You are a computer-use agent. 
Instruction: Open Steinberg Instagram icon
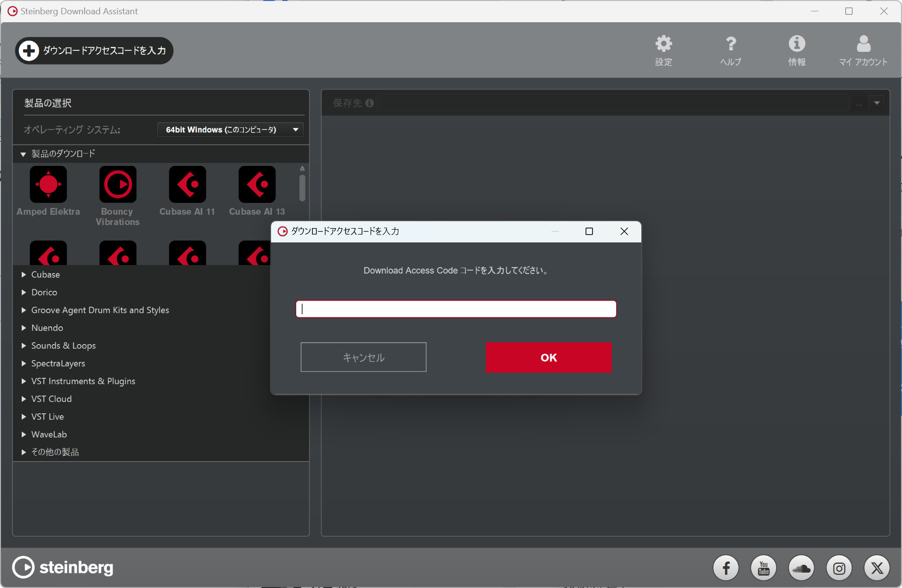[x=839, y=568]
